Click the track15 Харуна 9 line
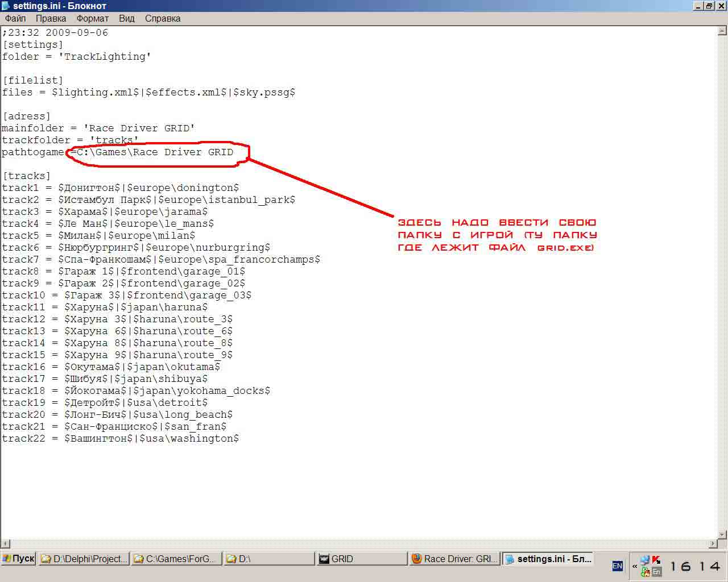 tap(117, 355)
